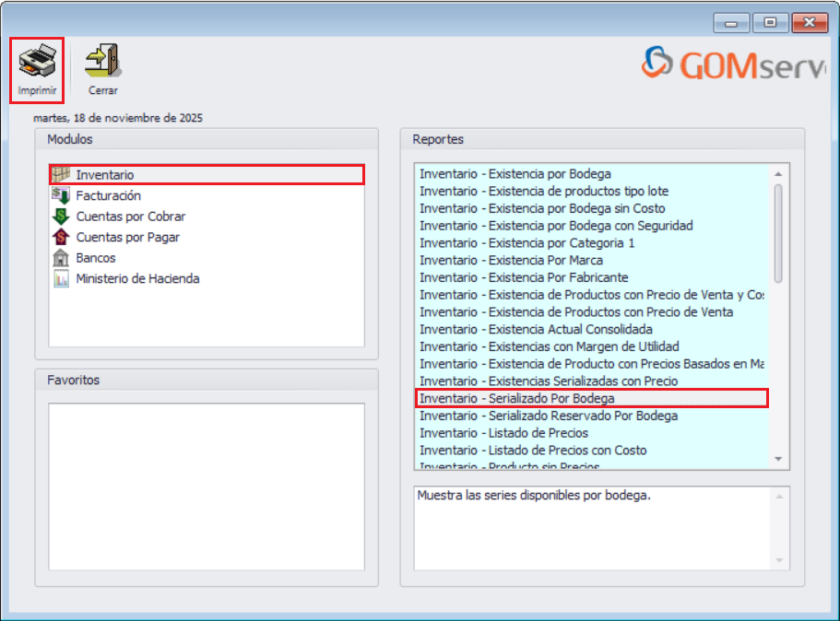Pick the Inventario - Existencia Actual Consolidada report
This screenshot has height=621, width=840.
tap(535, 330)
